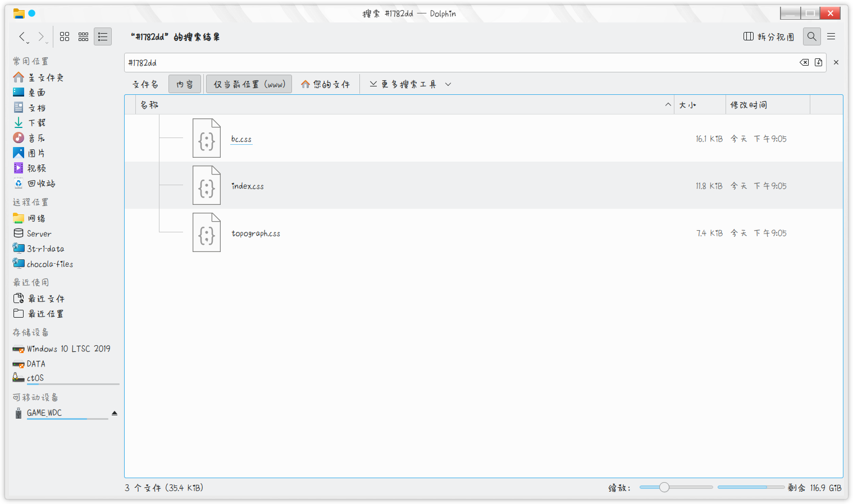Select the topograph.css file icon
This screenshot has height=504, width=853.
click(207, 232)
